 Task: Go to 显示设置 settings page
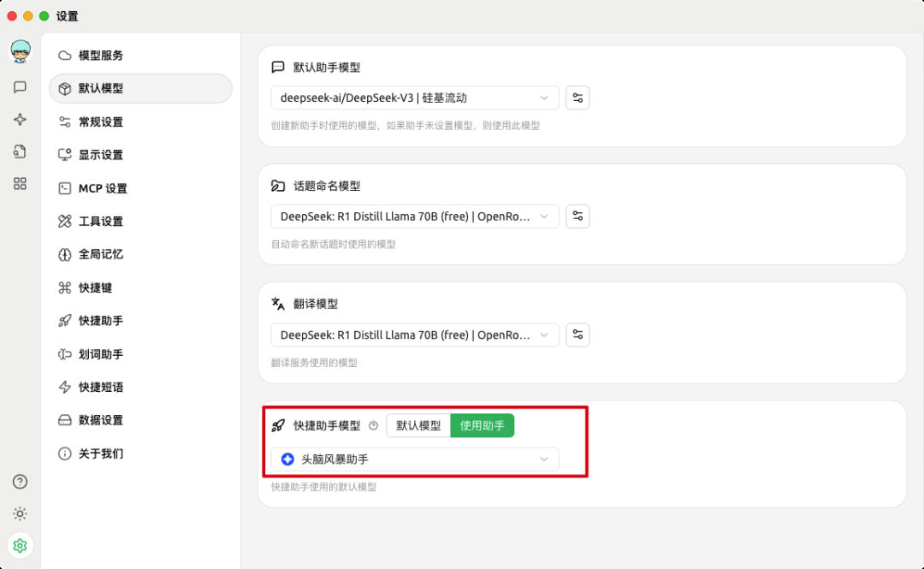pos(141,155)
